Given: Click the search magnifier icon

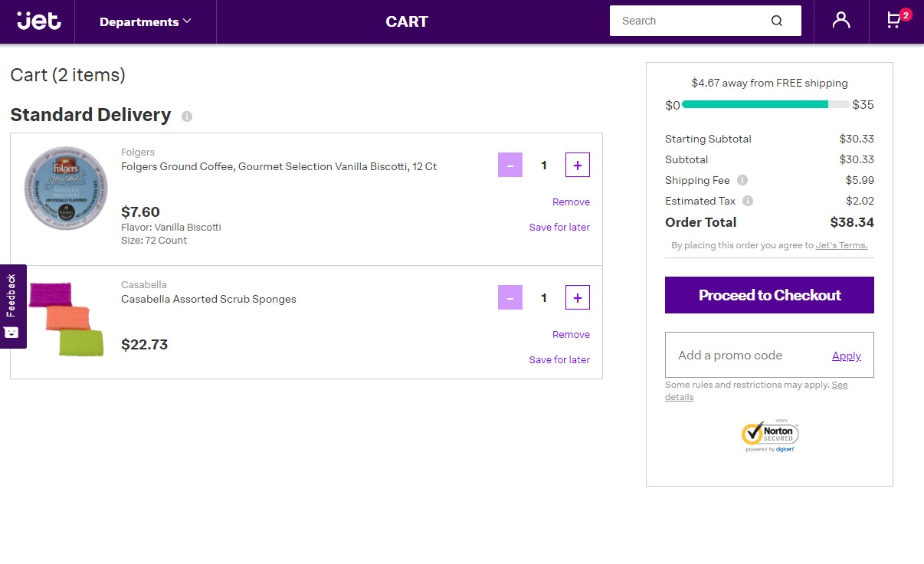Looking at the screenshot, I should coord(777,21).
